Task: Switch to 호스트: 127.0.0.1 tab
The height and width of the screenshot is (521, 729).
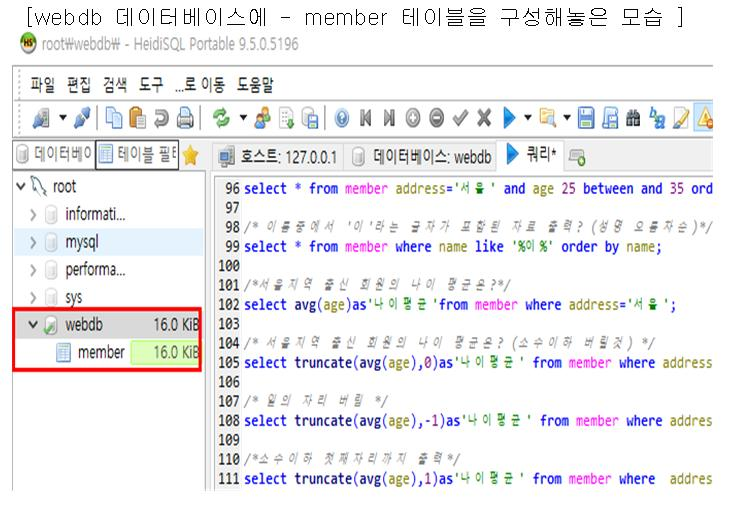Action: 278,157
